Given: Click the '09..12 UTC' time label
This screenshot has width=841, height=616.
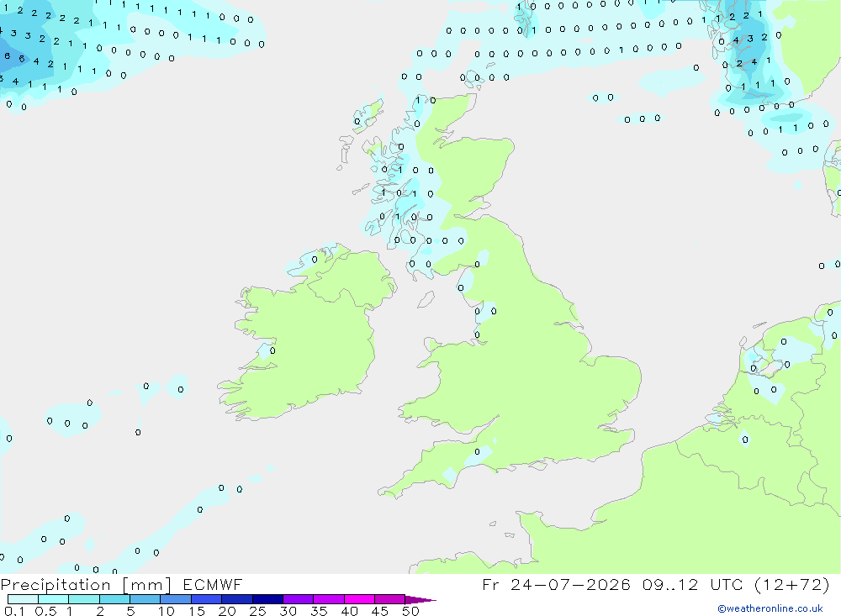Looking at the screenshot, I should [x=693, y=584].
